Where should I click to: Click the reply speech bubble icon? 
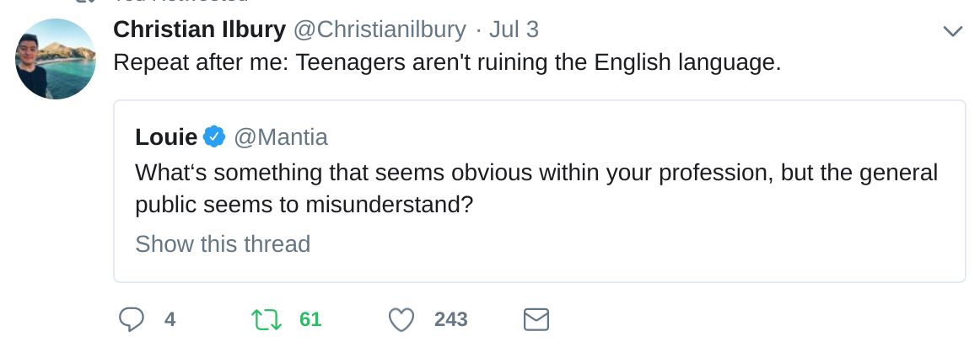coord(131,319)
